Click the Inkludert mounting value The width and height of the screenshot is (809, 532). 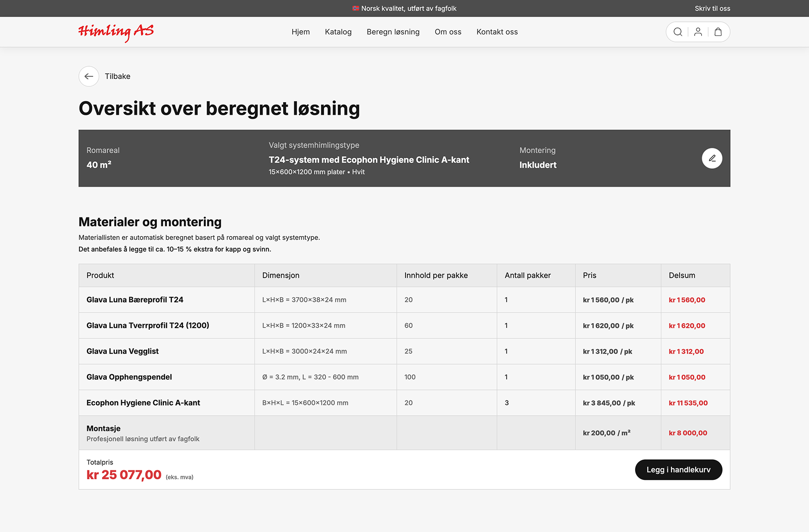tap(538, 165)
